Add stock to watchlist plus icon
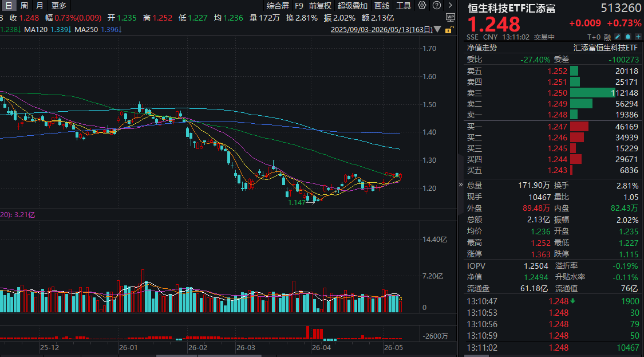This screenshot has height=357, width=644. [x=638, y=37]
